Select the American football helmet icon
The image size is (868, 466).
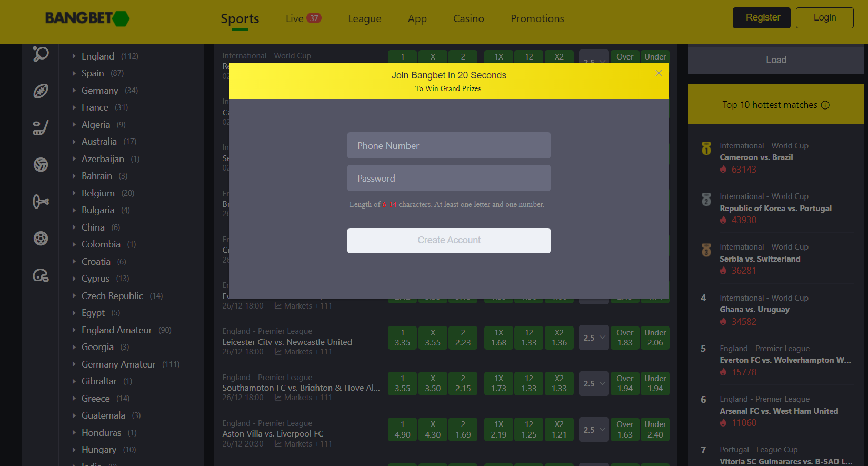(41, 275)
